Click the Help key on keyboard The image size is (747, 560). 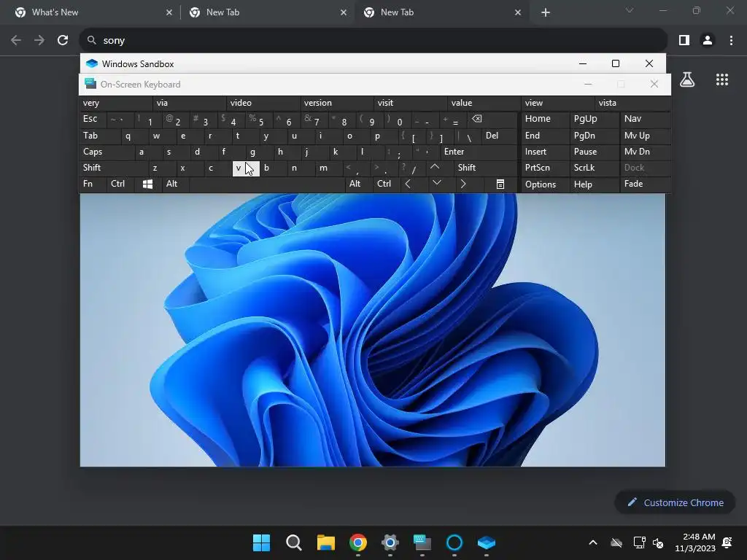[x=594, y=184]
